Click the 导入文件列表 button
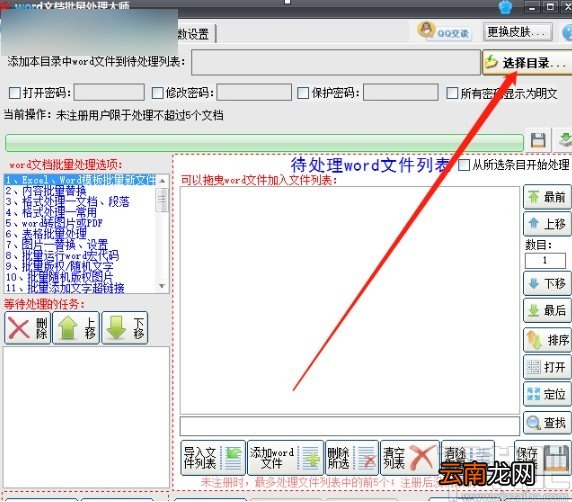 (213, 458)
